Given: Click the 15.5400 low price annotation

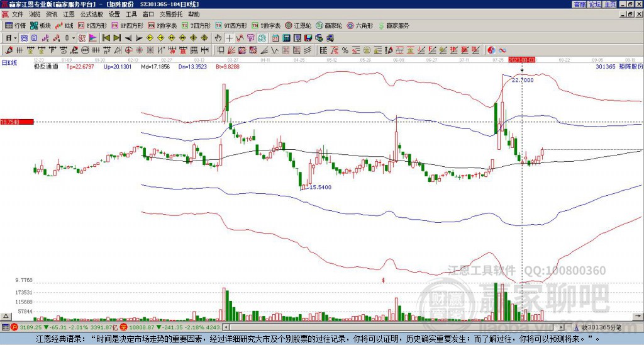Looking at the screenshot, I should tap(320, 187).
